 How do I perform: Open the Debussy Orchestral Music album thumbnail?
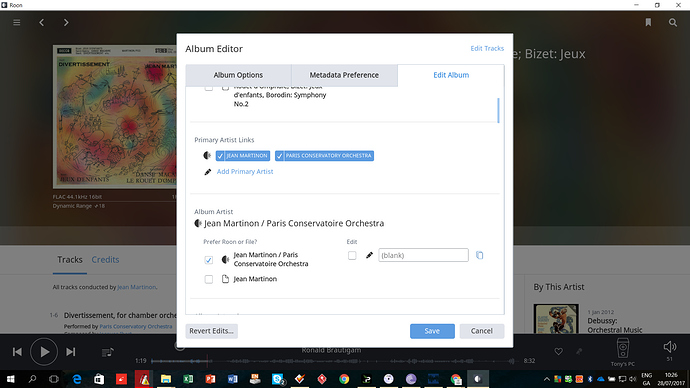[x=556, y=319]
